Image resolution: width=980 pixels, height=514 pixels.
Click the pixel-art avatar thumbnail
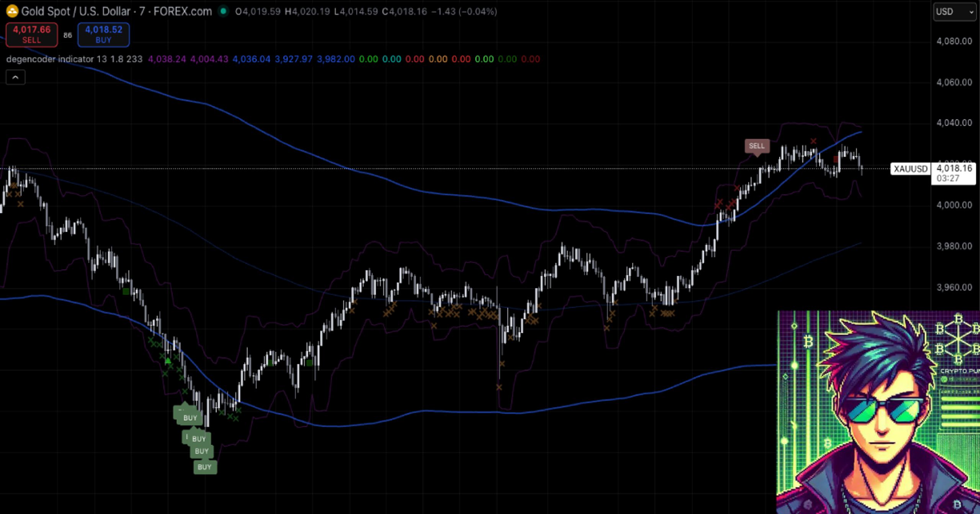(878, 412)
